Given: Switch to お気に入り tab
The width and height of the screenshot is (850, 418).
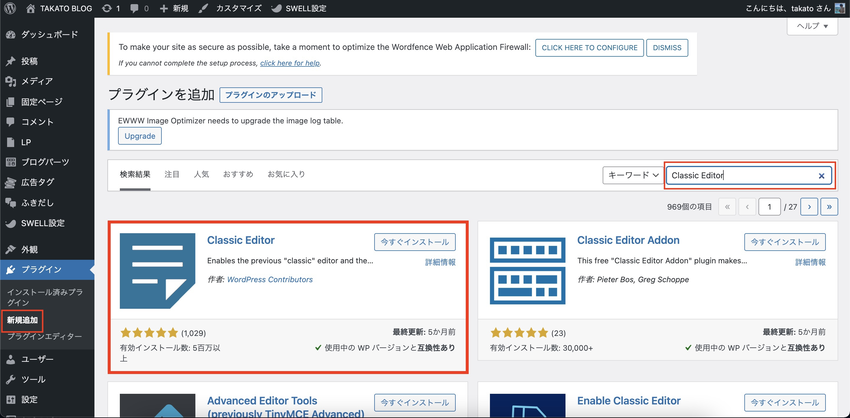Looking at the screenshot, I should point(286,175).
